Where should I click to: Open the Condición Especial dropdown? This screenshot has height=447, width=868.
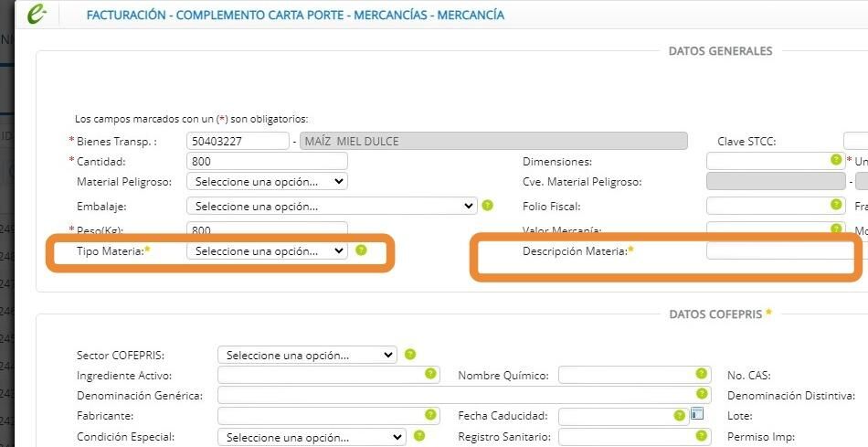click(x=311, y=437)
